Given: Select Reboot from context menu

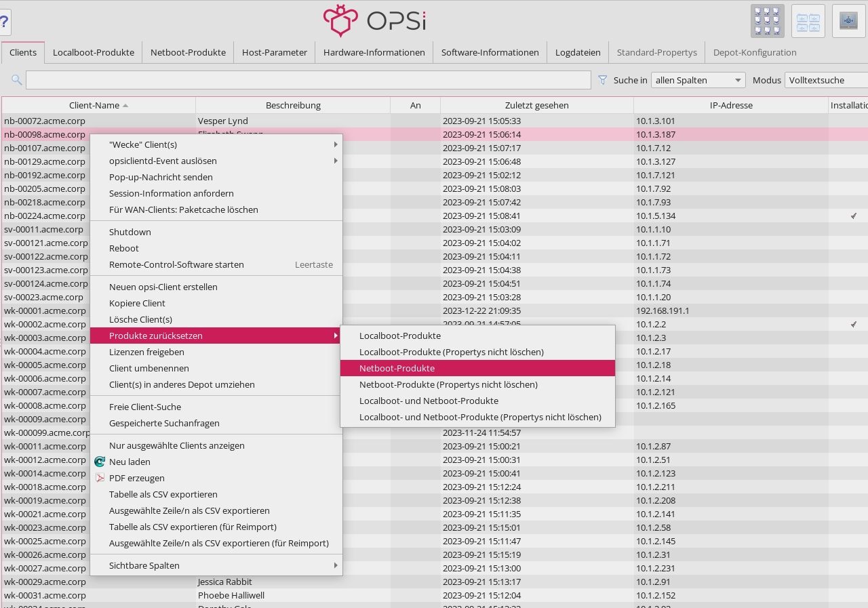Looking at the screenshot, I should point(216,248).
